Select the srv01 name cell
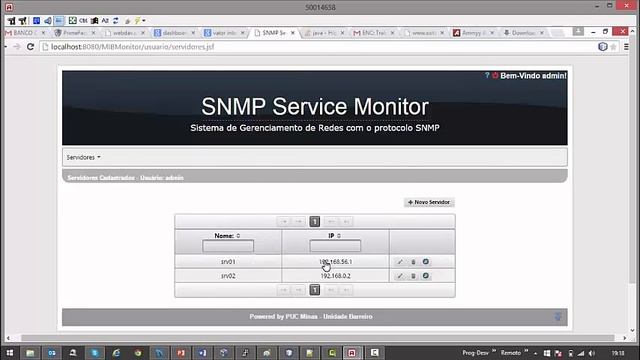The width and height of the screenshot is (640, 360). [228, 262]
